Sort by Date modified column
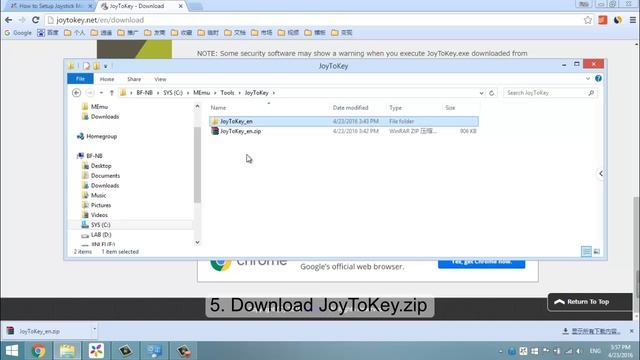 pos(350,108)
